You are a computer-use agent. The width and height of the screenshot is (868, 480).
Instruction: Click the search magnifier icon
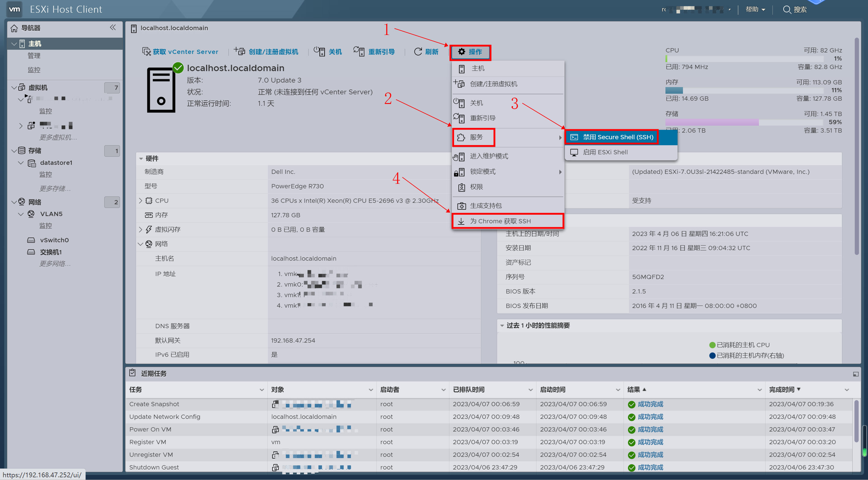[x=787, y=9]
